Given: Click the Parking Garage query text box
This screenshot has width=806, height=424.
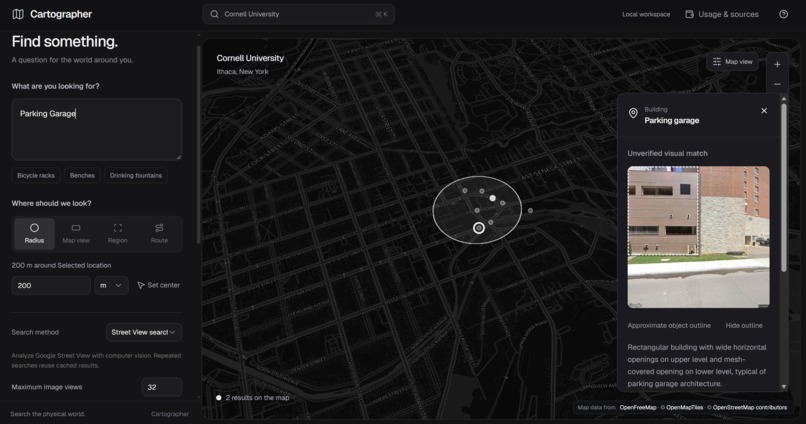Looking at the screenshot, I should [97, 130].
